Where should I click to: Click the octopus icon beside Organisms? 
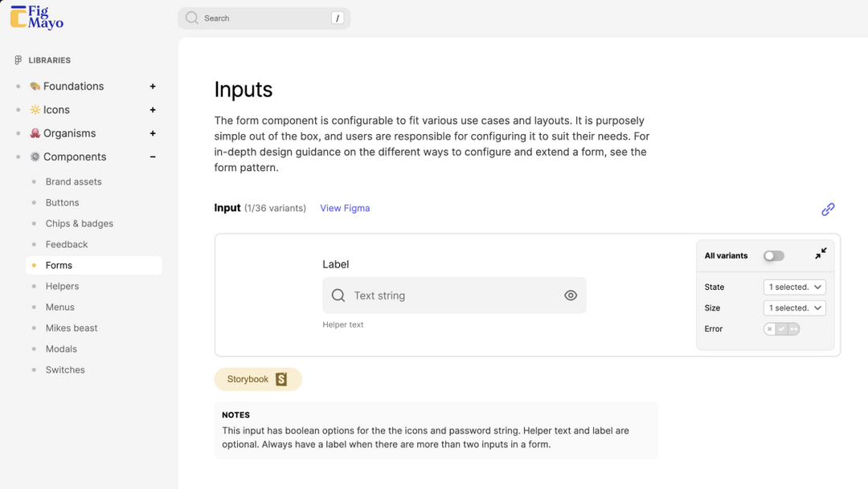(x=35, y=133)
